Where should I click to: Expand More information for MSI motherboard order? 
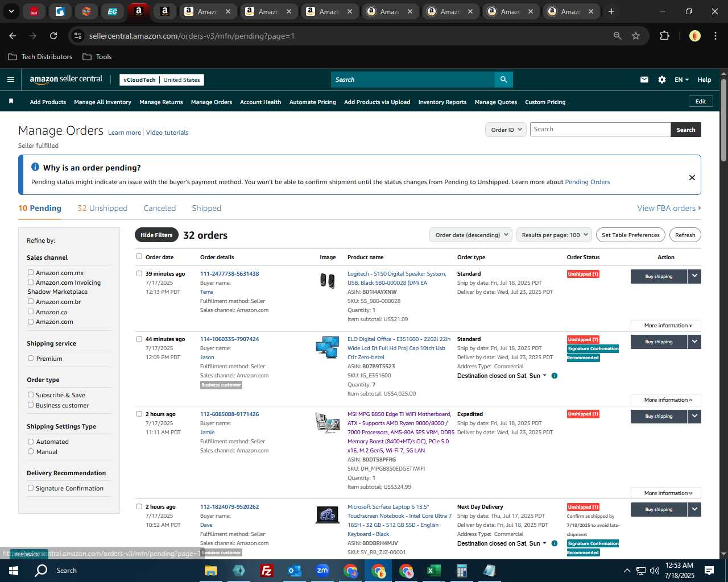(666, 493)
